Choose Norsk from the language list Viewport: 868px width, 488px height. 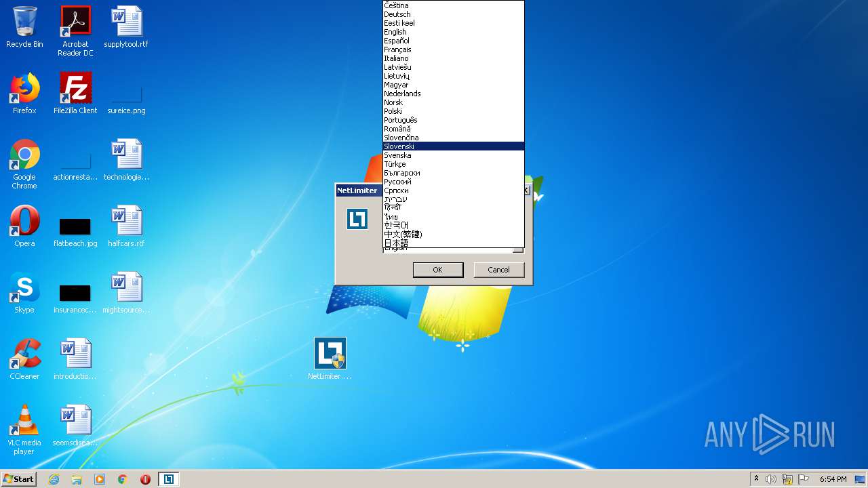(454, 102)
